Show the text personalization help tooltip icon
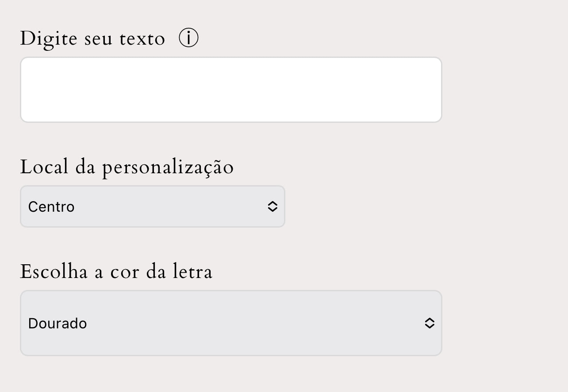Image resolution: width=568 pixels, height=392 pixels. pos(189,38)
